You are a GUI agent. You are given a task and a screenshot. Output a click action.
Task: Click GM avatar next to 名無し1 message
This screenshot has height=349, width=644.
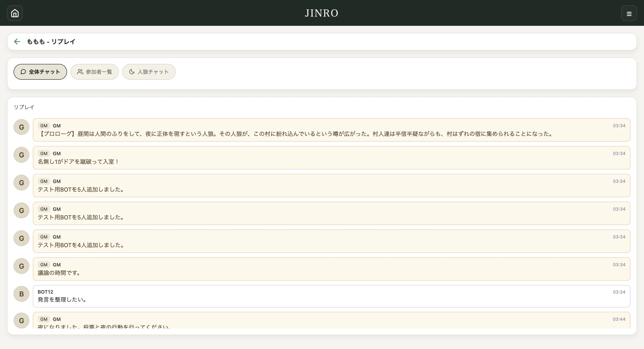click(x=21, y=155)
